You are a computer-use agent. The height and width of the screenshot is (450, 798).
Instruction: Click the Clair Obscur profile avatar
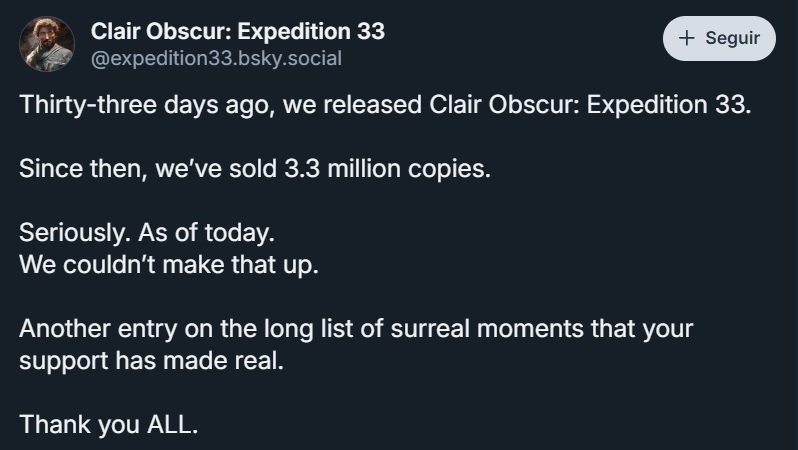pyautogui.click(x=47, y=44)
